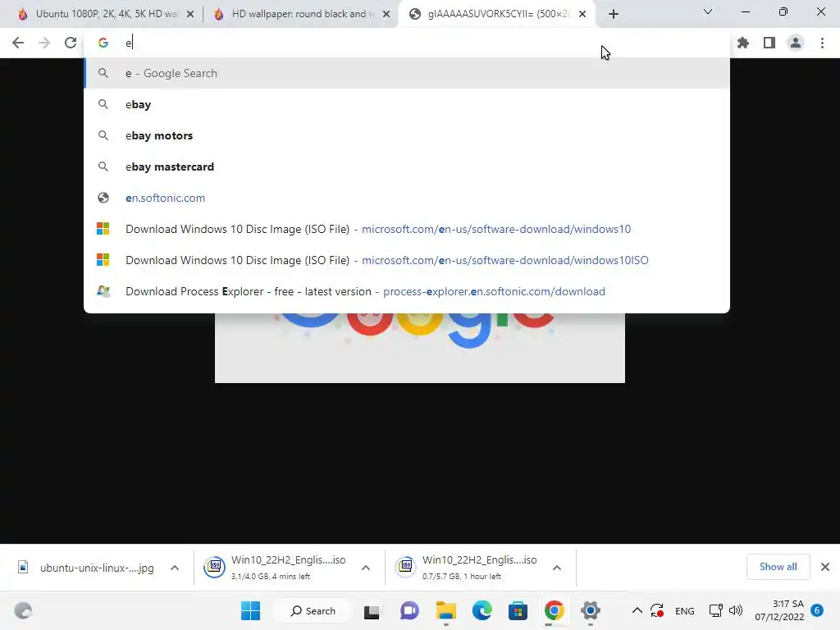Open Task View from the taskbar

coord(372,611)
